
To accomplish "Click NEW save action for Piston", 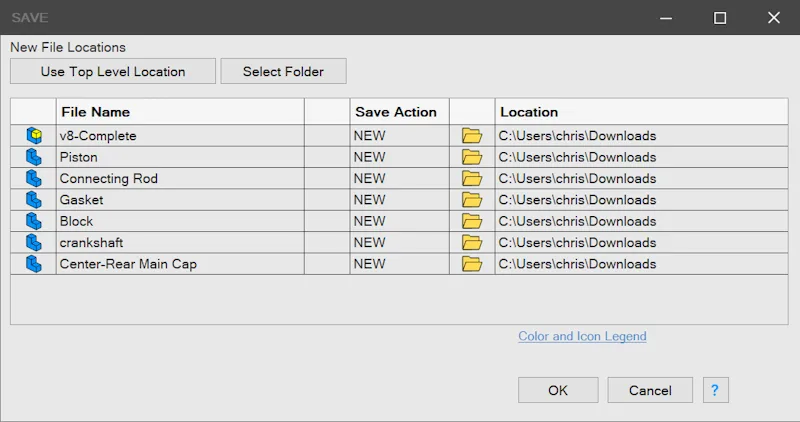I will click(x=399, y=157).
